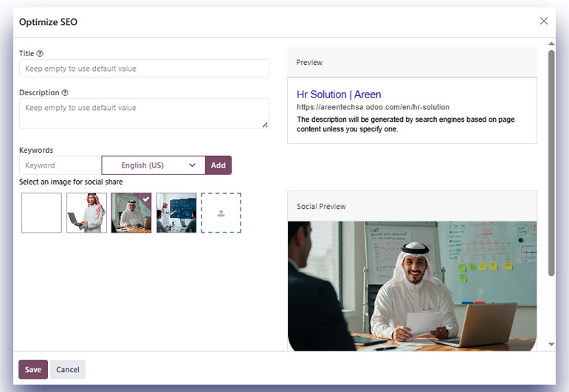Click the description textarea resize handle
Screen dimensions: 569x392
(265, 125)
